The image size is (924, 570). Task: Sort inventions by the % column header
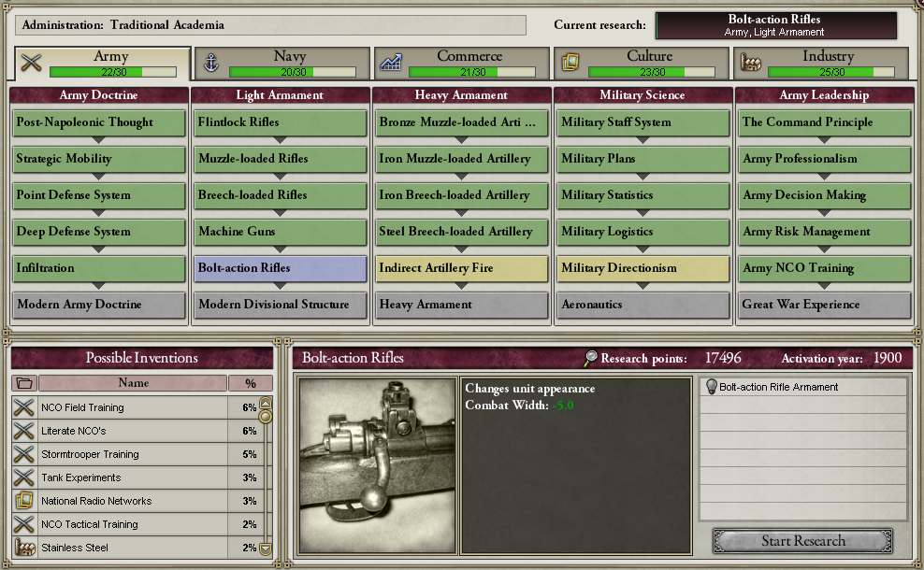(x=251, y=383)
